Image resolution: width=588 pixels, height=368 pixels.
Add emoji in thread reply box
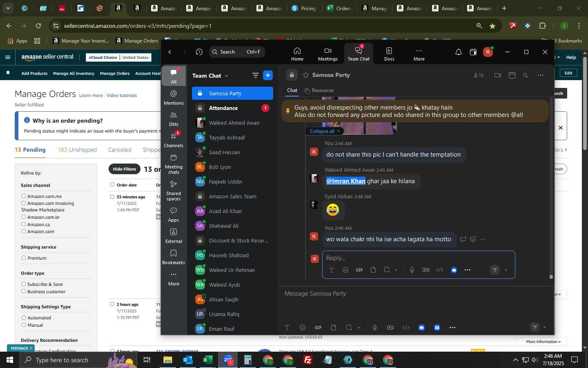point(345,270)
